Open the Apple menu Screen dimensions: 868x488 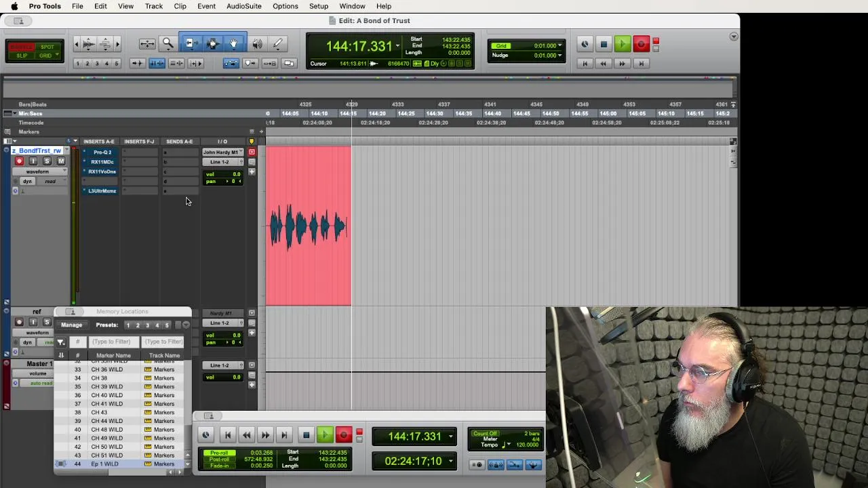14,6
